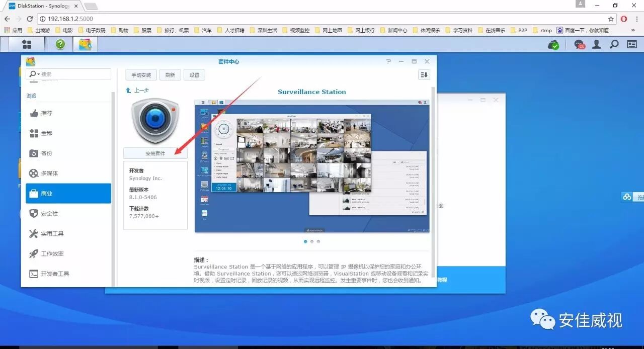Open 在线音乐 bookmark folder
This screenshot has width=644, height=349.
click(492, 30)
